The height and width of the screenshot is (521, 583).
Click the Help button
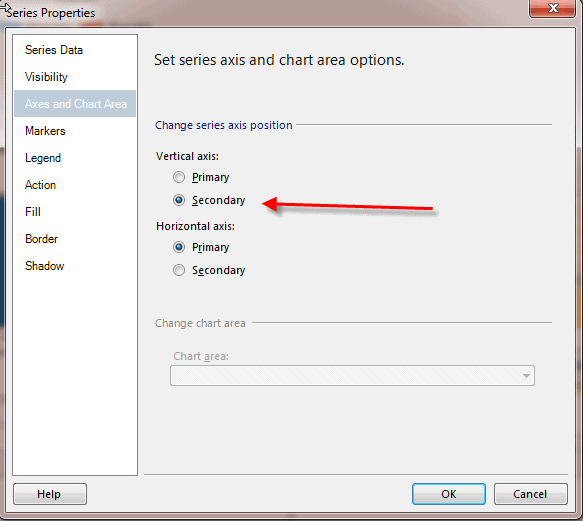tap(50, 494)
